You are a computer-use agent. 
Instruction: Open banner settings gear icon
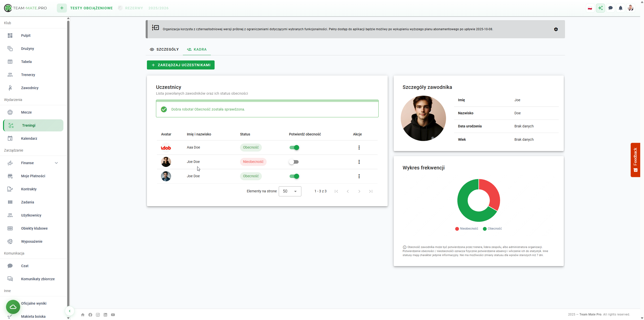pos(556,29)
